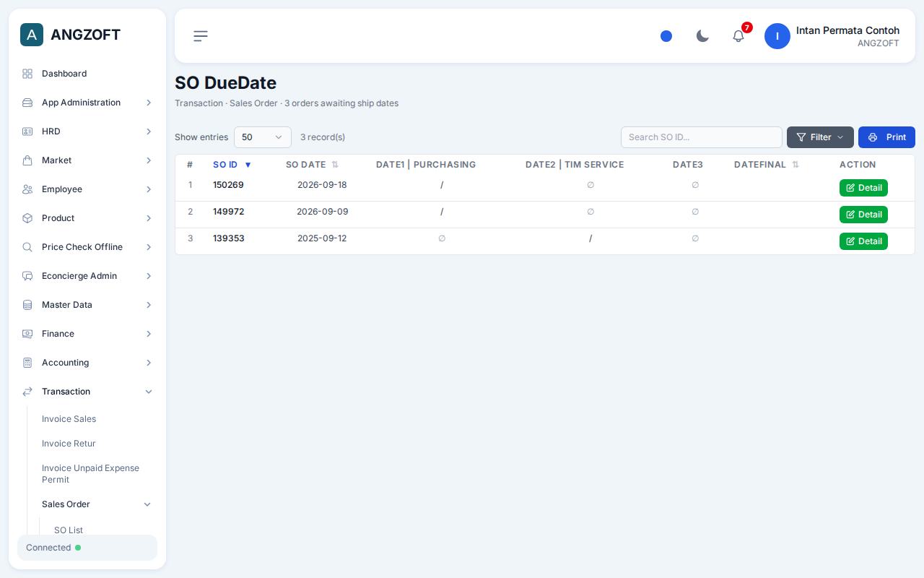Viewport: 924px width, 578px height.
Task: Click the Dashboard grid icon
Action: point(27,74)
